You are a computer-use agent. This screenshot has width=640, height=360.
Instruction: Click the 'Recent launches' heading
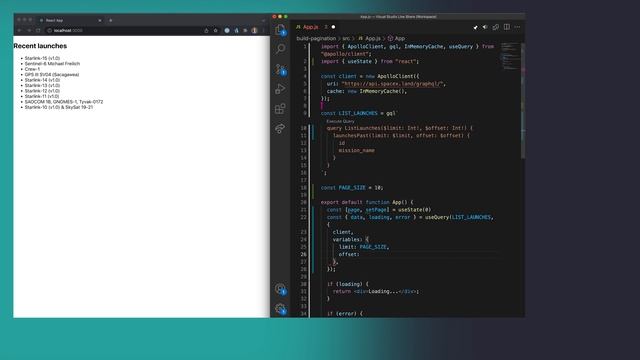click(40, 46)
